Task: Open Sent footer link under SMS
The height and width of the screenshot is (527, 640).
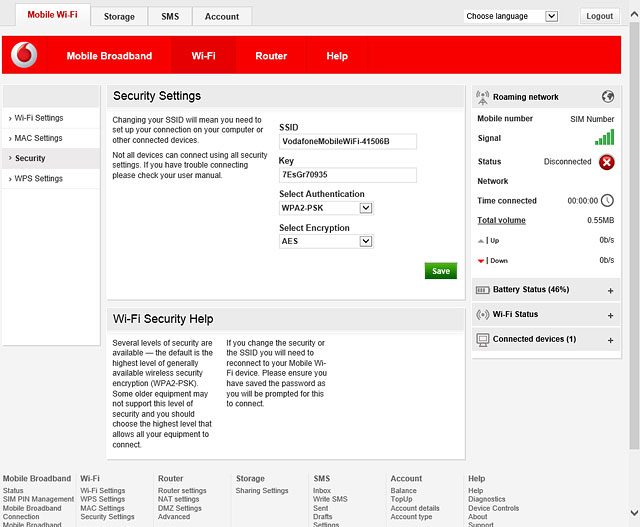Action: point(320,508)
